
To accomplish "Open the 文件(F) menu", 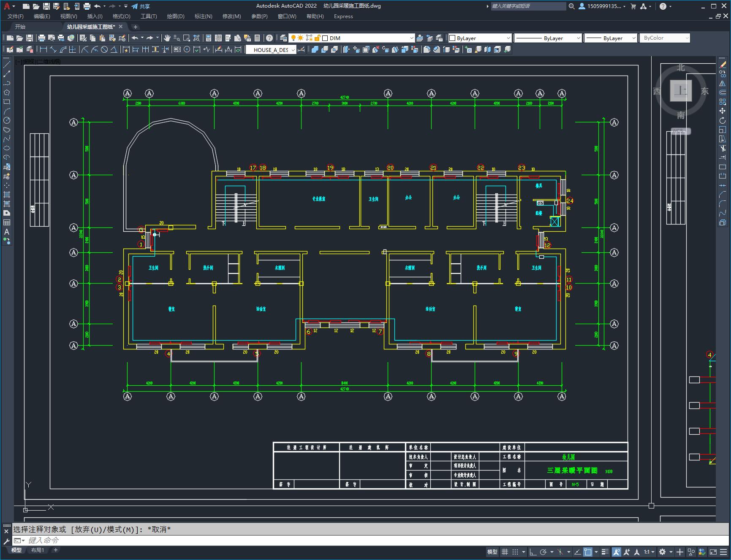I will pyautogui.click(x=16, y=16).
